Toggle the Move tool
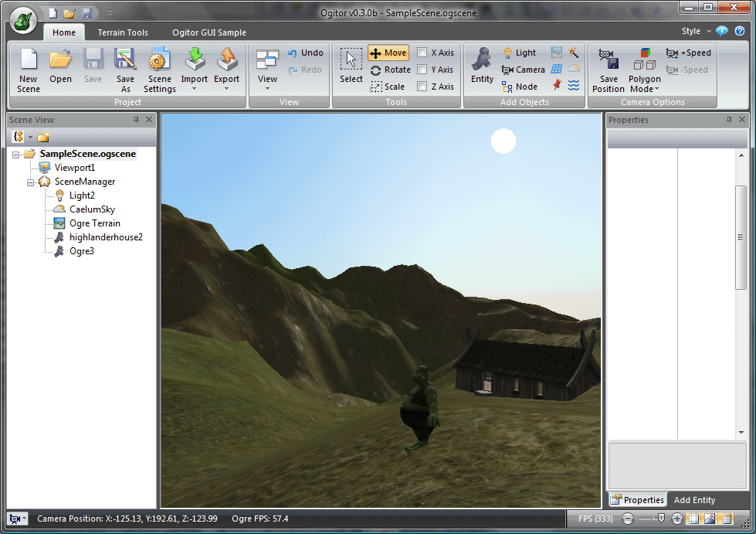The image size is (756, 534). (388, 53)
